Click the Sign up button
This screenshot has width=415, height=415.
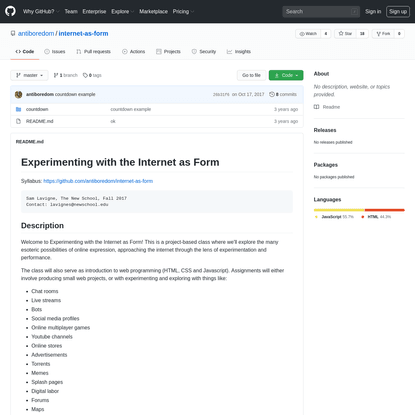tap(398, 11)
